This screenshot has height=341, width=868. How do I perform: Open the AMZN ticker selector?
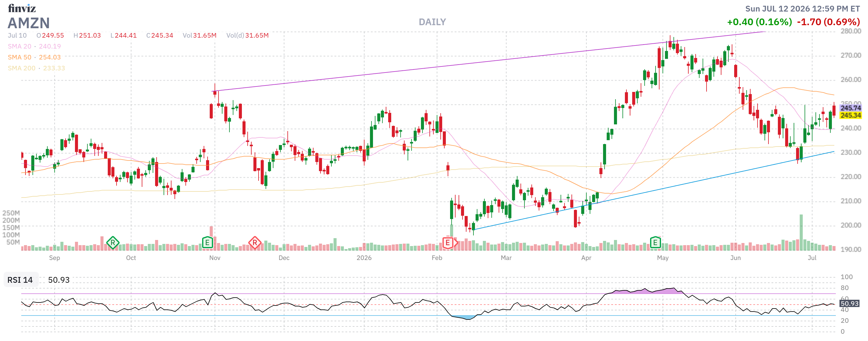29,23
